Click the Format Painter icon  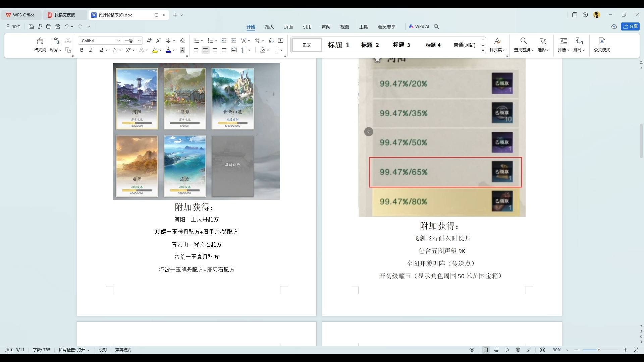pos(40,41)
